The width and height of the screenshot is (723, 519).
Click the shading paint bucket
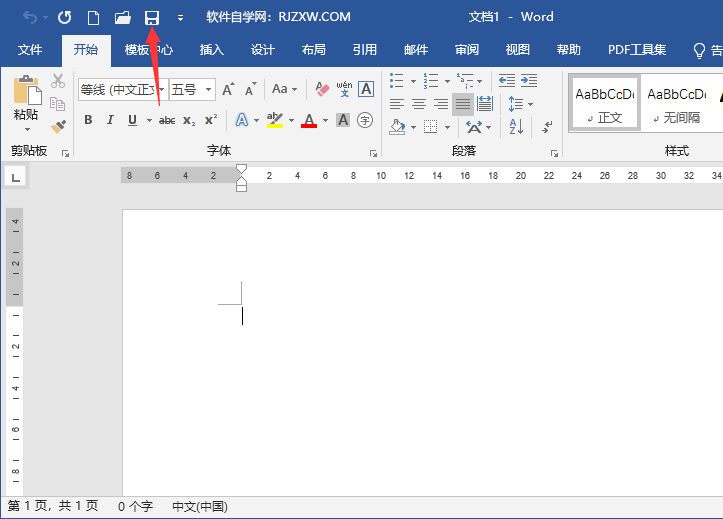[397, 127]
